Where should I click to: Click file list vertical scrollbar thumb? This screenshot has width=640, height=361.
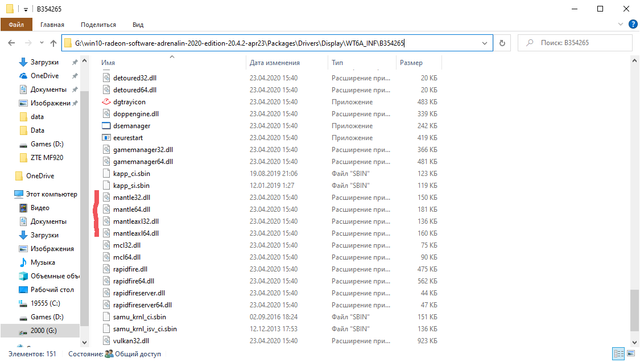pos(634,310)
